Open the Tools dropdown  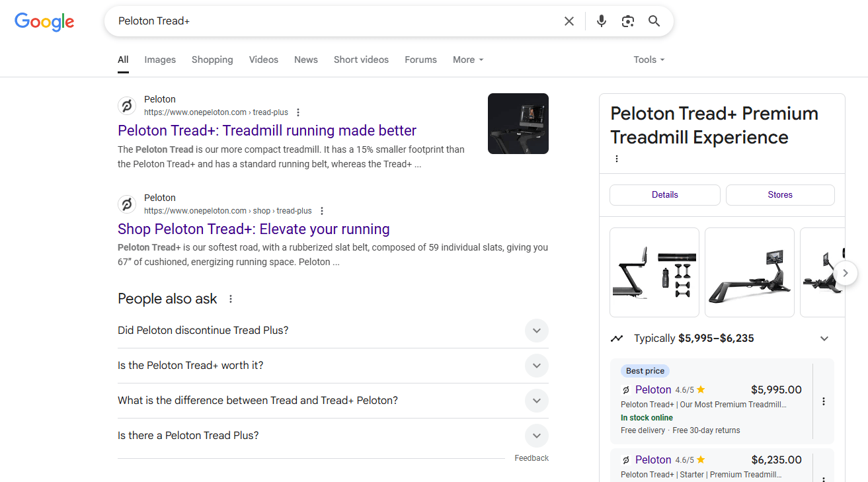649,60
